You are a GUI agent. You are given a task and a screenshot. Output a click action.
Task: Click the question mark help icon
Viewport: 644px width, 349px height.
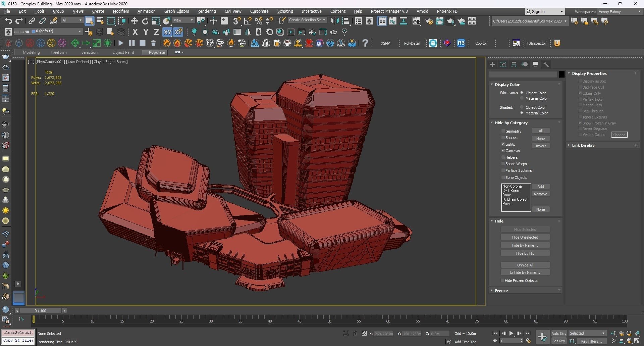click(365, 43)
